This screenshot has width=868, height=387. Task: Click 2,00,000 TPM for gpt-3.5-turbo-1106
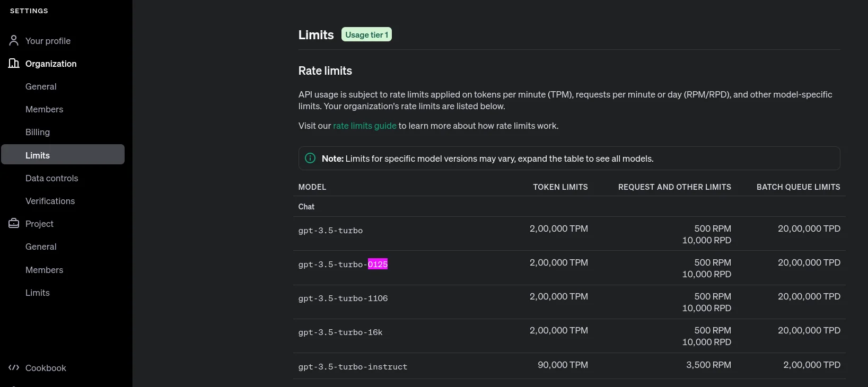click(559, 296)
